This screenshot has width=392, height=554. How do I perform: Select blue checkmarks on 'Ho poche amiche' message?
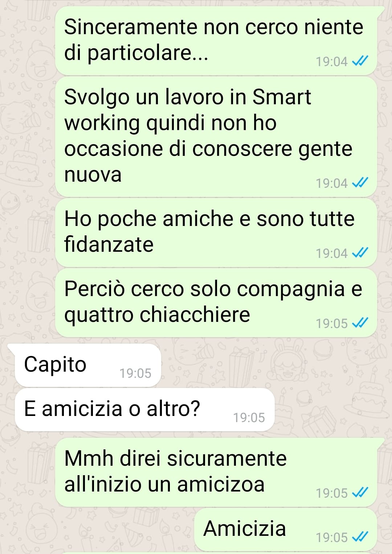[360, 253]
